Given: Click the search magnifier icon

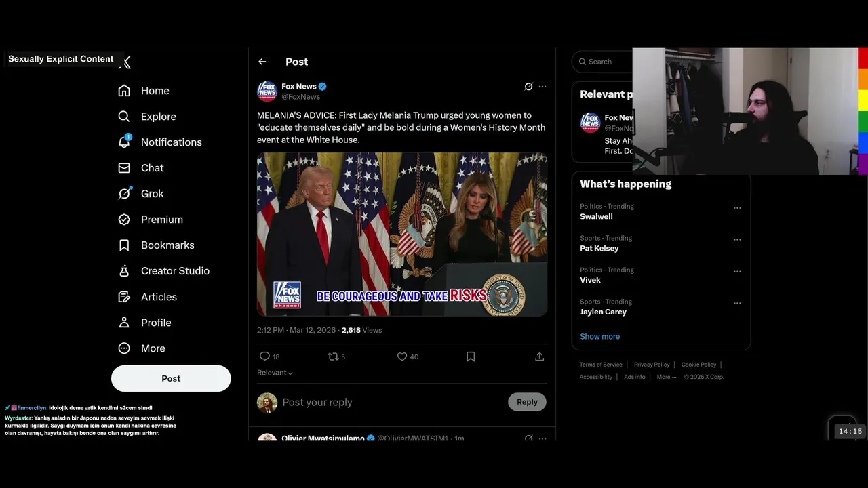Looking at the screenshot, I should (583, 62).
